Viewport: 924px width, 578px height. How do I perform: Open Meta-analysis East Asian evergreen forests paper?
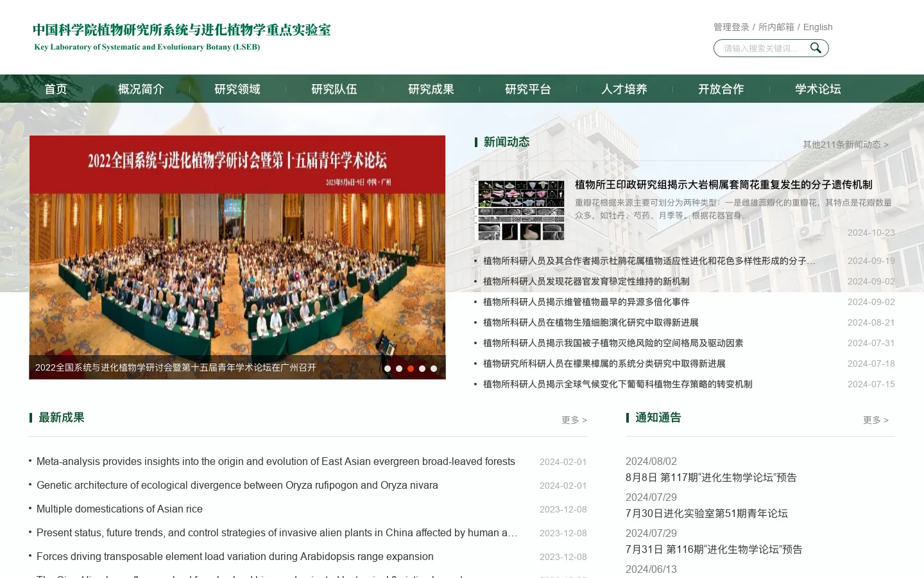(x=276, y=461)
